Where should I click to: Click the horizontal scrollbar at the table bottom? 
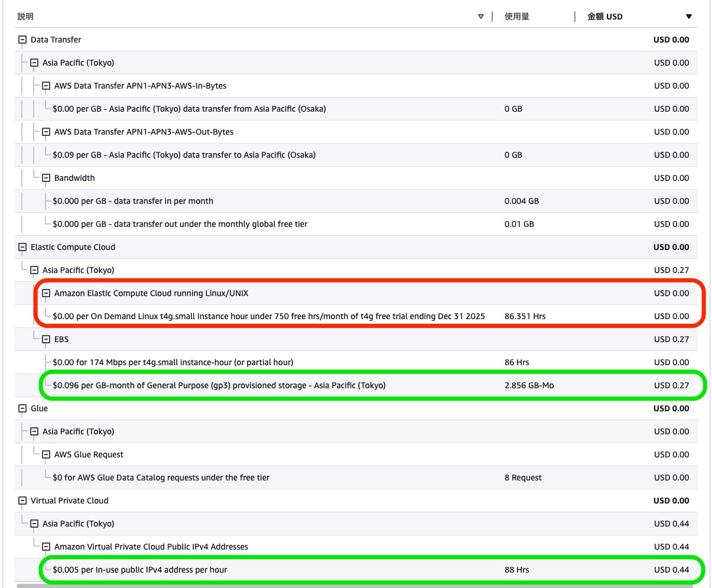pyautogui.click(x=356, y=586)
